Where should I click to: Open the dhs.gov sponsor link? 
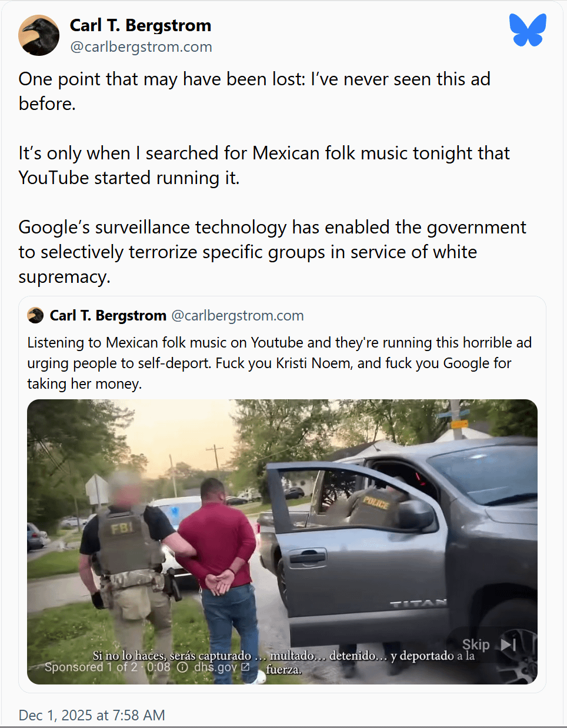pos(215,667)
